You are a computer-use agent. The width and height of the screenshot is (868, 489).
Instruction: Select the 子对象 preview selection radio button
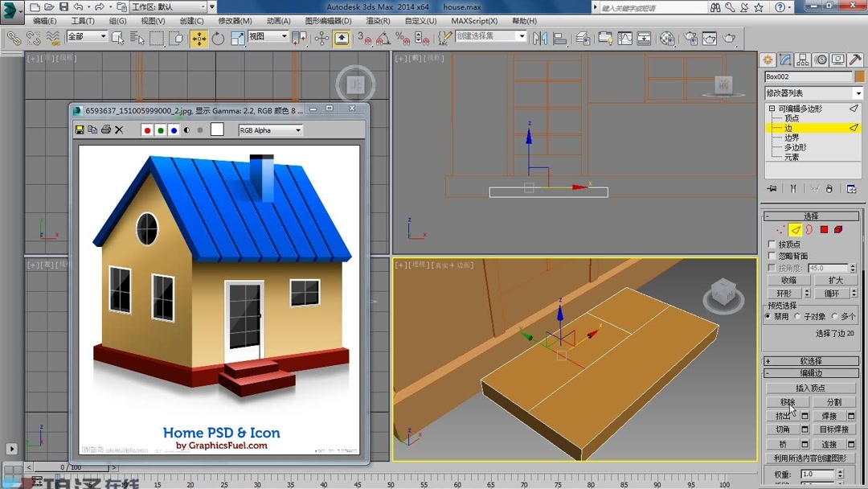click(796, 316)
